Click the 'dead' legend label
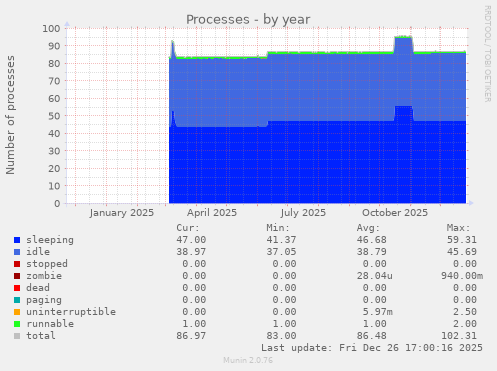This screenshot has height=371, width=497. pyautogui.click(x=38, y=288)
